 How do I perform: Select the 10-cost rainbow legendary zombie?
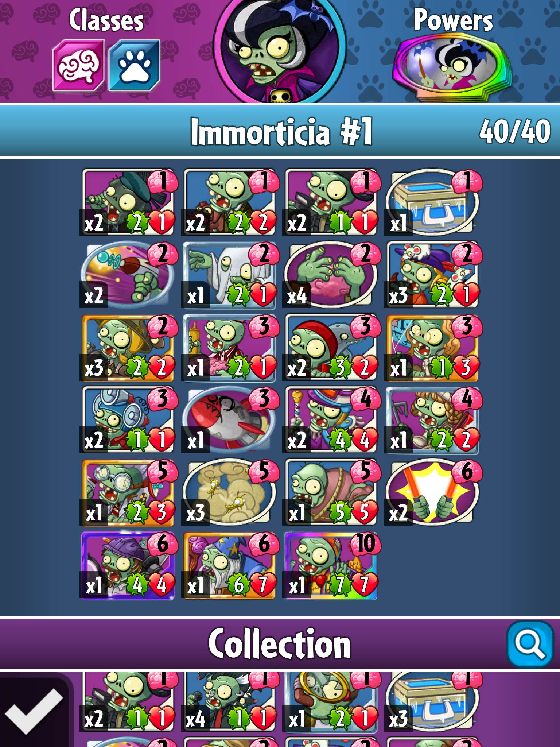coord(331,565)
